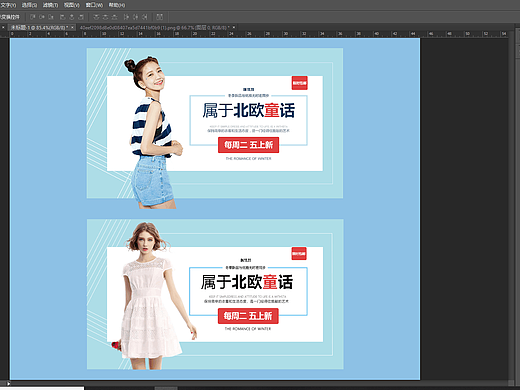Click the horizontal scrollbar thumb at bottom
Screen dimensions: 520x390
click(166, 388)
